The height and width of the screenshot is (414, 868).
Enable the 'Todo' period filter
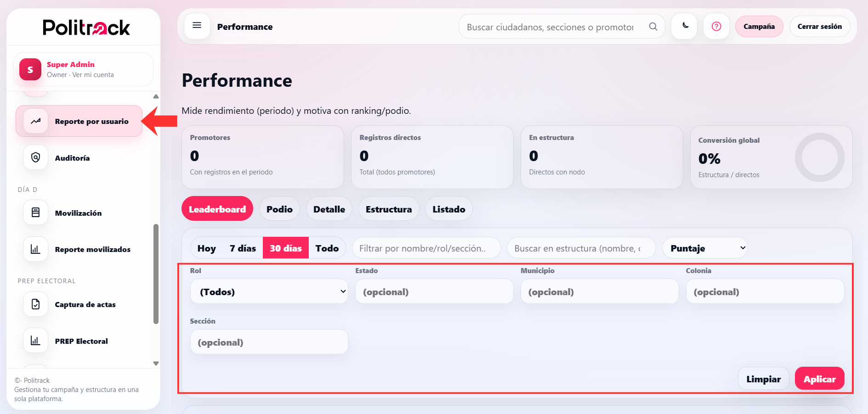[327, 247]
